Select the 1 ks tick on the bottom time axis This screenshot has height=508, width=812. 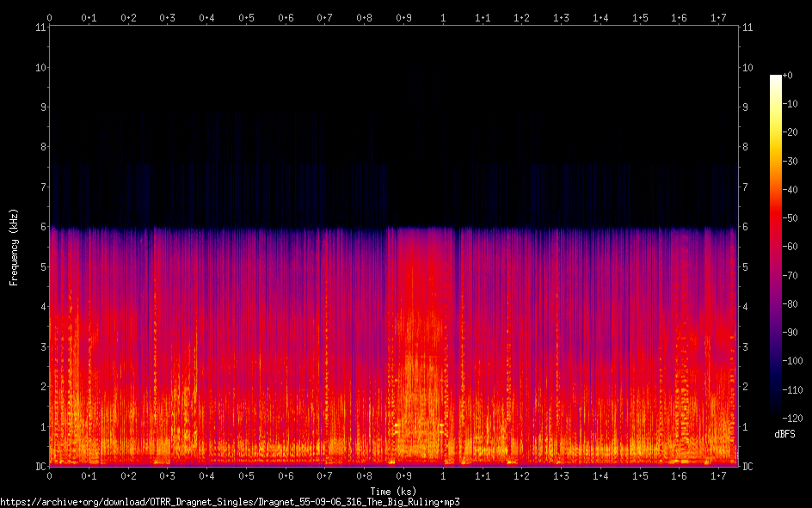[443, 475]
